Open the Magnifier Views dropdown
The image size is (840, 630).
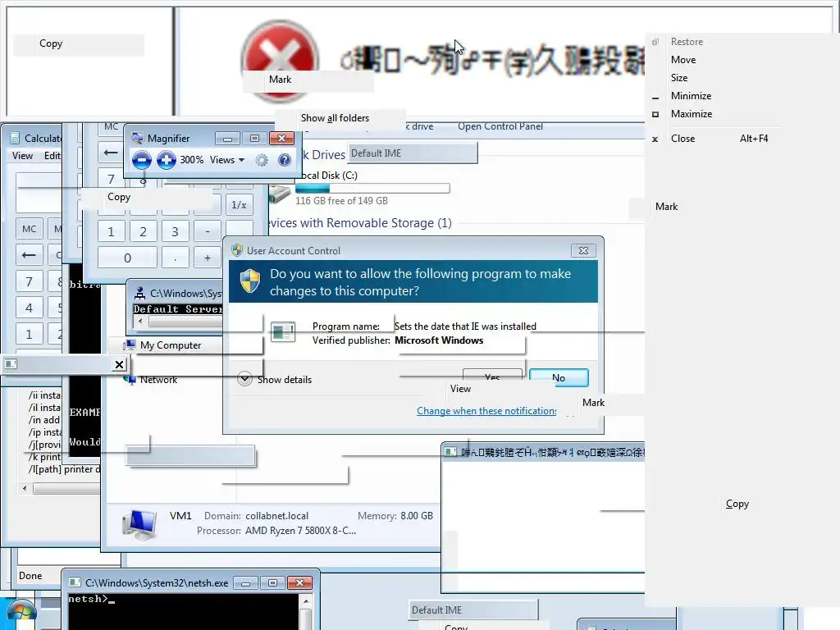pyautogui.click(x=227, y=160)
